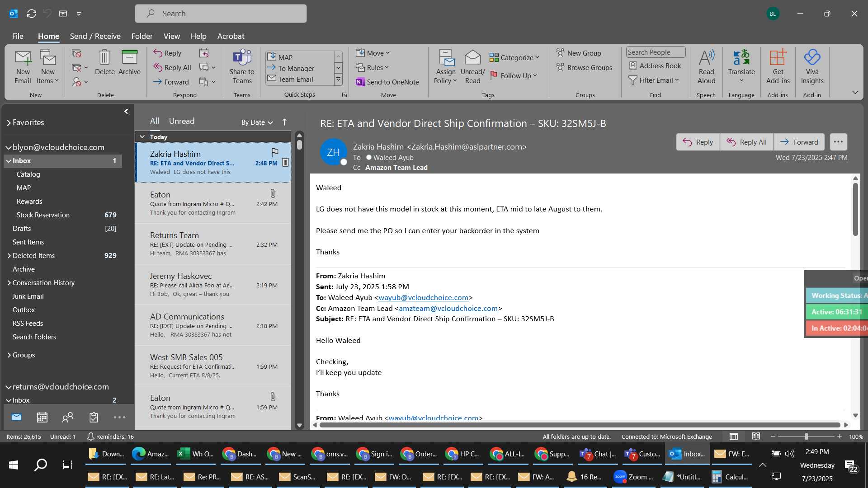Screen dimensions: 868x488
Task: Open the Follow Up dropdown
Action: click(x=514, y=75)
